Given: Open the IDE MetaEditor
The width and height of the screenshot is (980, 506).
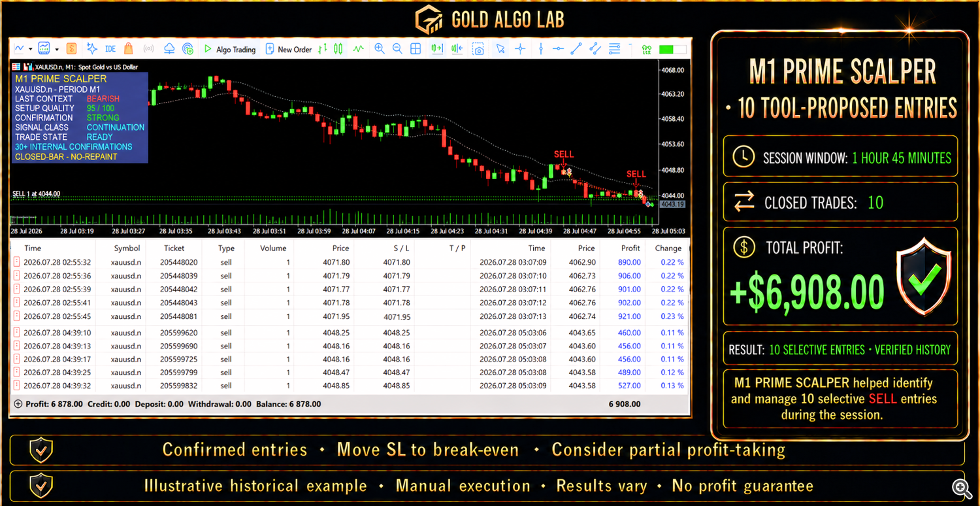Looking at the screenshot, I should (110, 49).
